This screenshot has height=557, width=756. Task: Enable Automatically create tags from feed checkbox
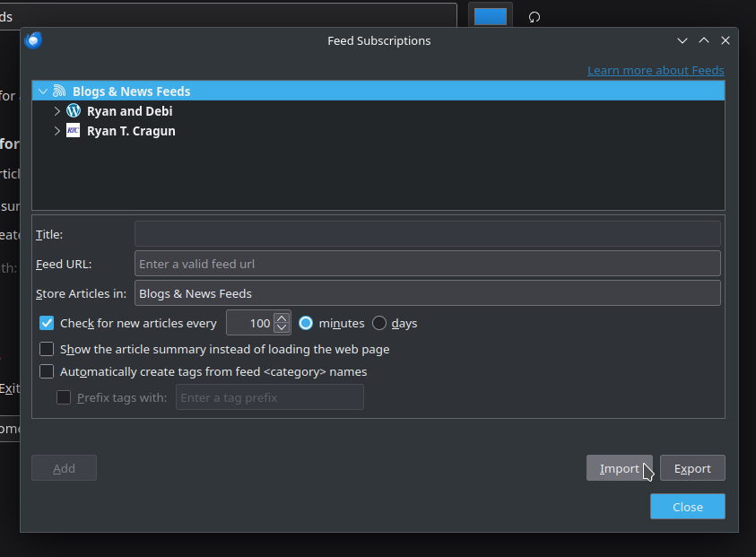tap(48, 371)
